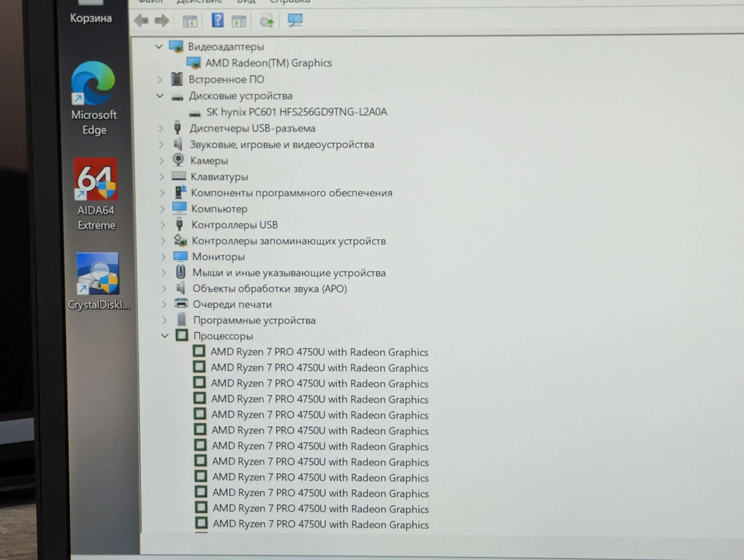Expand Звуковые, игровые и видеоустройства

[x=162, y=144]
